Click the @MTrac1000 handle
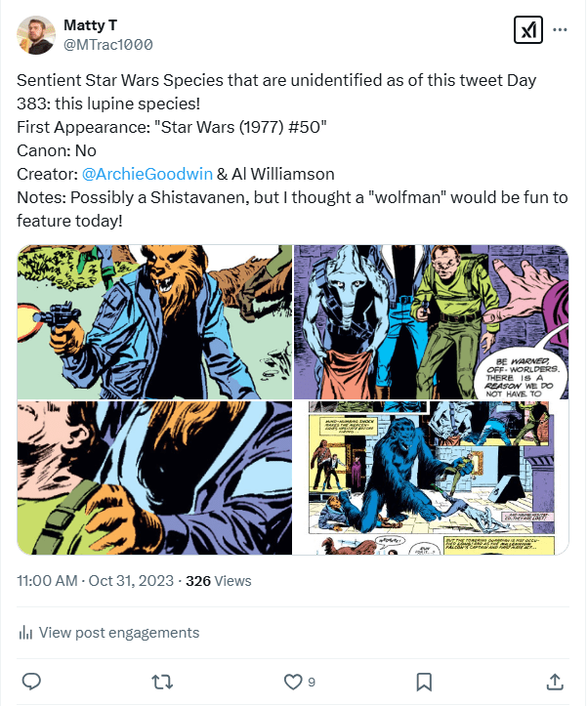The image size is (588, 706). 107,45
